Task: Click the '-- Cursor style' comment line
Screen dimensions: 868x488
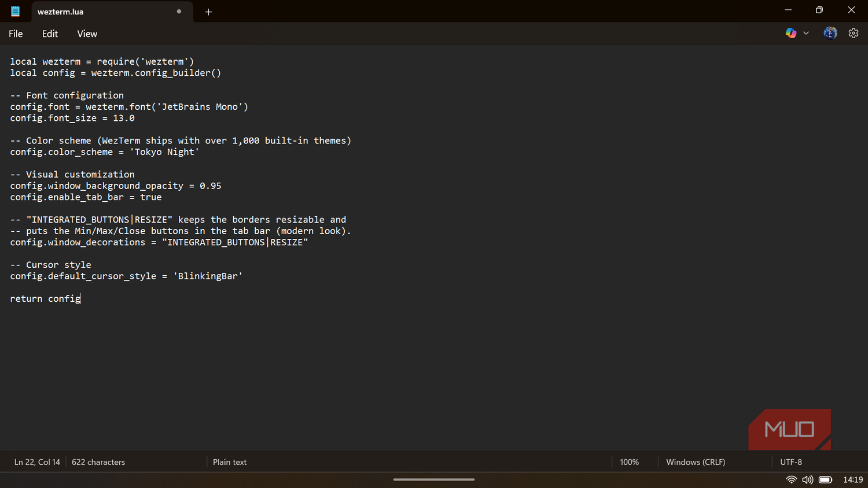Action: [x=51, y=265]
